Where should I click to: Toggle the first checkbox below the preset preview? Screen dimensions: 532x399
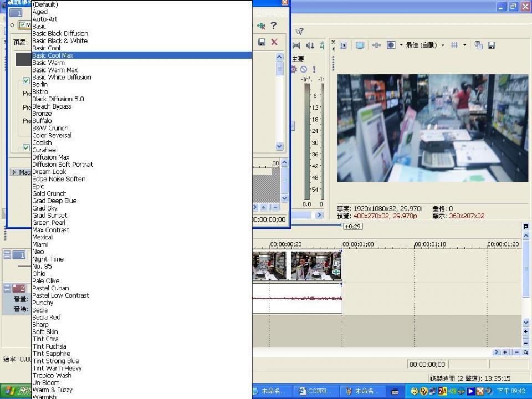click(x=26, y=81)
